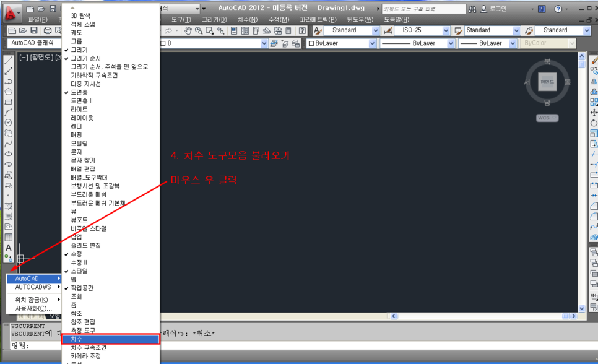This screenshot has width=598, height=364.
Task: Click the Zoom Previous icon
Action: click(x=220, y=30)
